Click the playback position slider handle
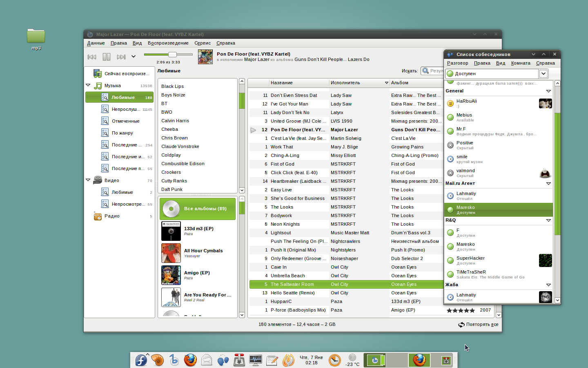The width and height of the screenshot is (588, 368). 172,54
